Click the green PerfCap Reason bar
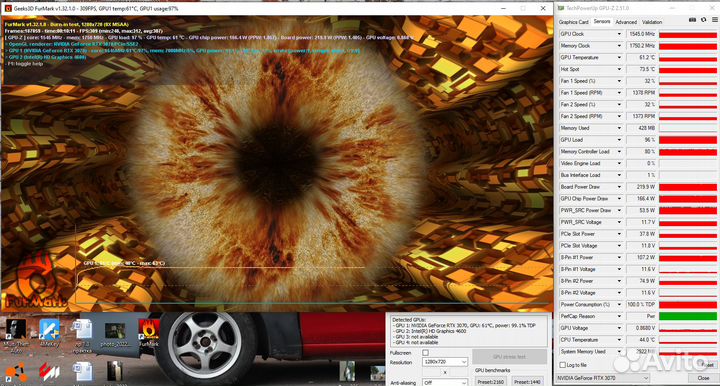720x386 pixels. 687,316
